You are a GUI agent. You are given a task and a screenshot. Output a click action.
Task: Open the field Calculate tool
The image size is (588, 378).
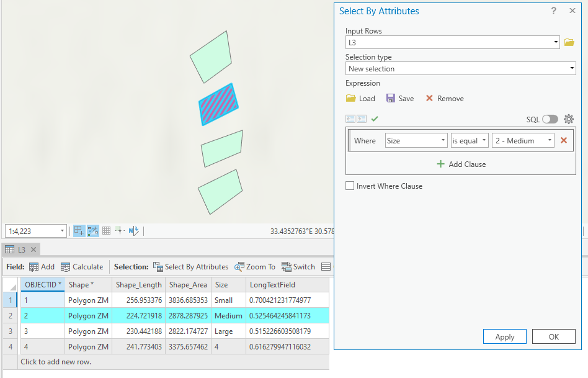(82, 266)
